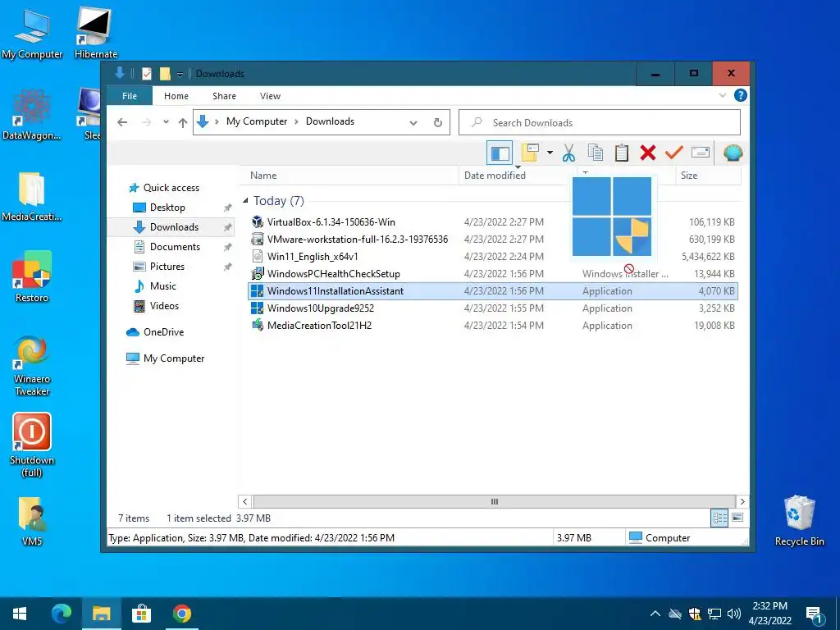Toggle the preview pane toolbar button
This screenshot has height=630, width=840.
tap(500, 153)
